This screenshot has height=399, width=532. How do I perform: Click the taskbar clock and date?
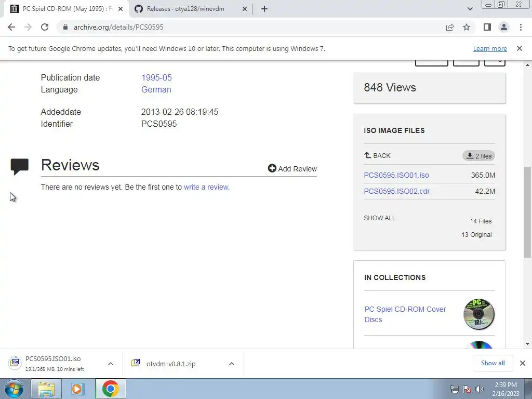pyautogui.click(x=506, y=389)
